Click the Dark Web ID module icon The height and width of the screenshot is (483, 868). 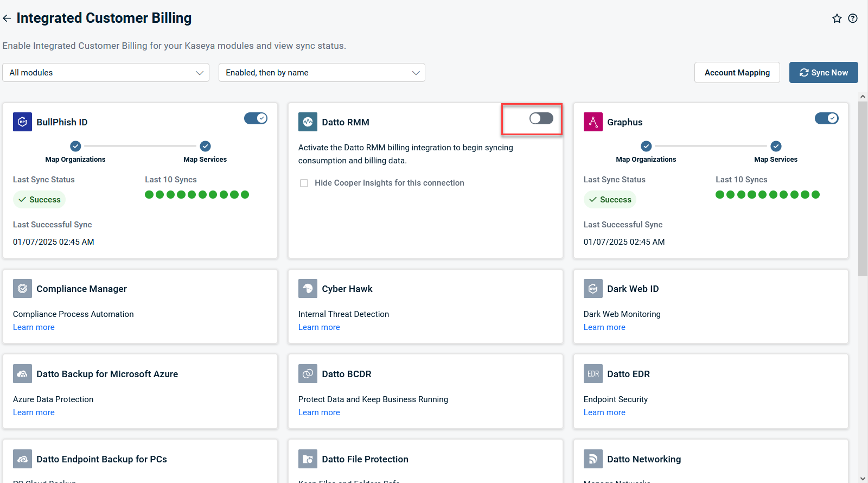(x=593, y=289)
